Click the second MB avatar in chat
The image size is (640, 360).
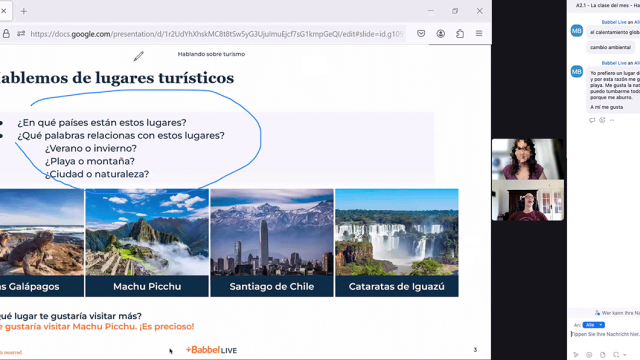click(577, 71)
